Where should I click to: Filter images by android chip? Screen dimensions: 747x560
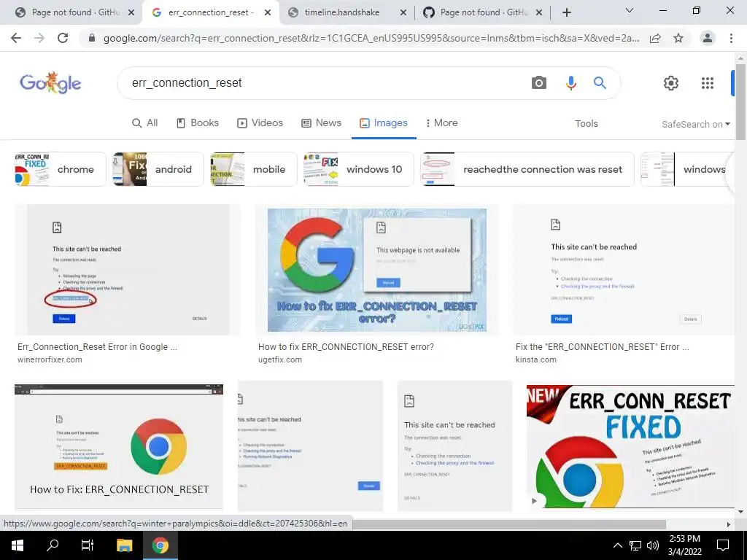(158, 169)
